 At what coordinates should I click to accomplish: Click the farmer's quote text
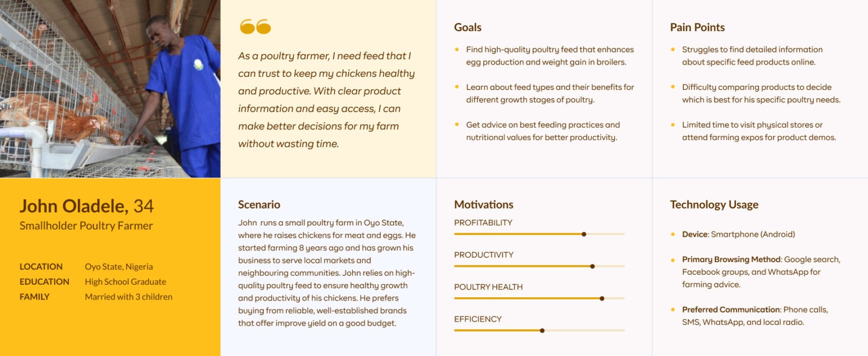coord(326,100)
